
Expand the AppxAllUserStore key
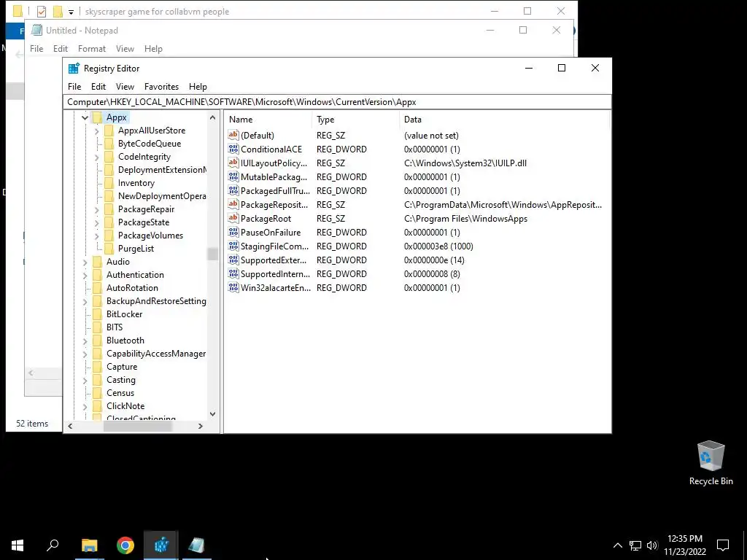97,131
